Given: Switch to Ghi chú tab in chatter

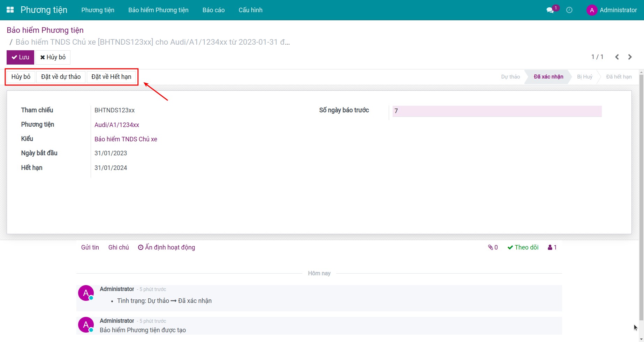Looking at the screenshot, I should 119,247.
